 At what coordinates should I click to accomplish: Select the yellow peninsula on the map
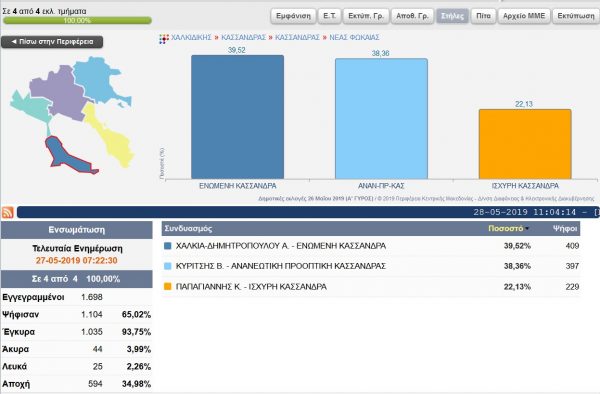point(109,136)
